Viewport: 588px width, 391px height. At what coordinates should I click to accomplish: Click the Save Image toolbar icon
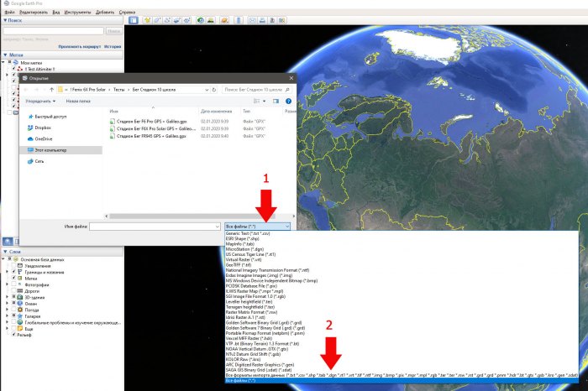(272, 20)
